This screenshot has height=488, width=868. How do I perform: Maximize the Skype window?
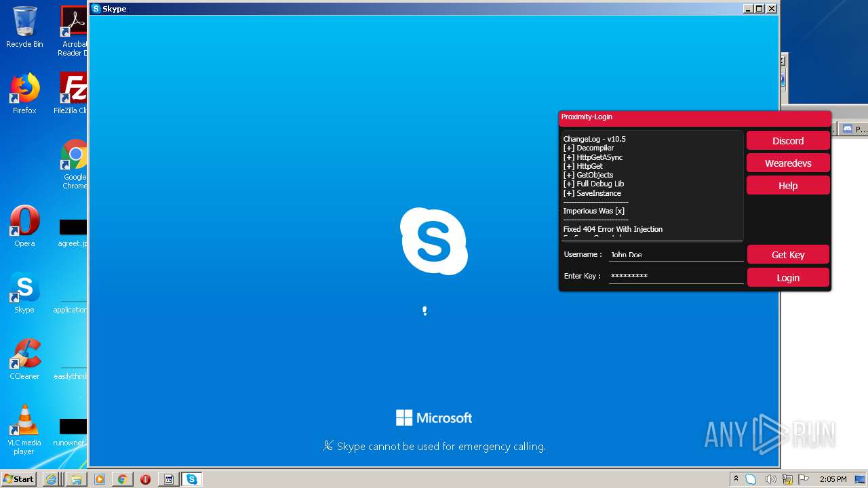(x=759, y=9)
